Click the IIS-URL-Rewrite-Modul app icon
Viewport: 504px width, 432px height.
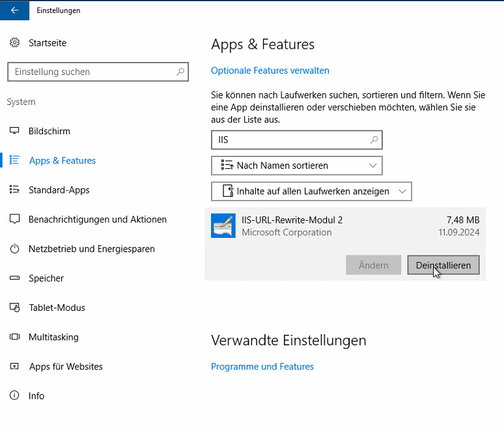click(x=223, y=226)
